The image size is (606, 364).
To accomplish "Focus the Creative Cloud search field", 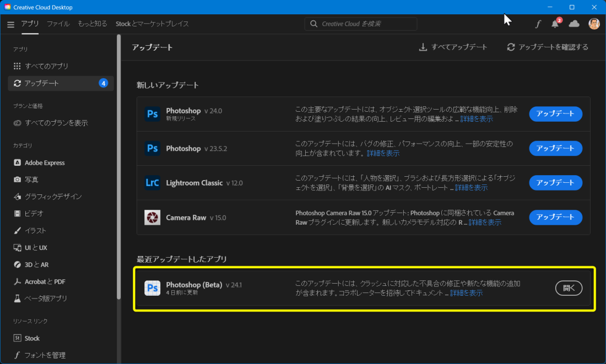I will pos(361,24).
